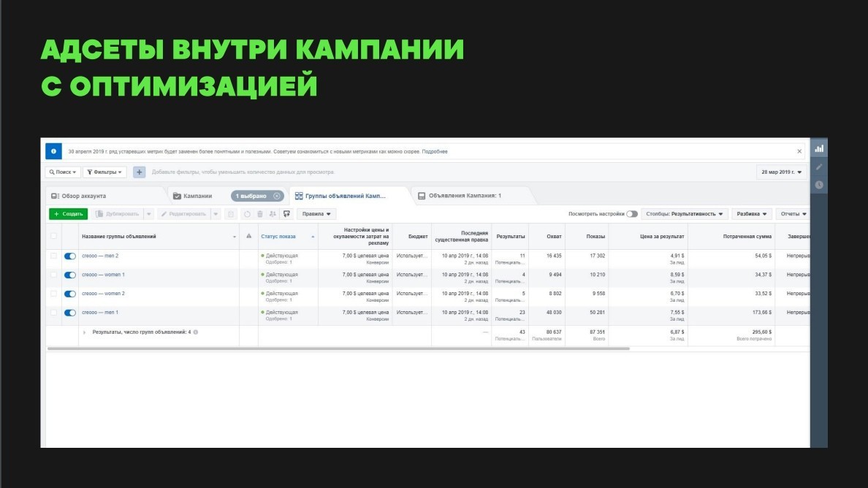Click the revert circular arrow icon
The image size is (868, 488).
click(x=247, y=213)
